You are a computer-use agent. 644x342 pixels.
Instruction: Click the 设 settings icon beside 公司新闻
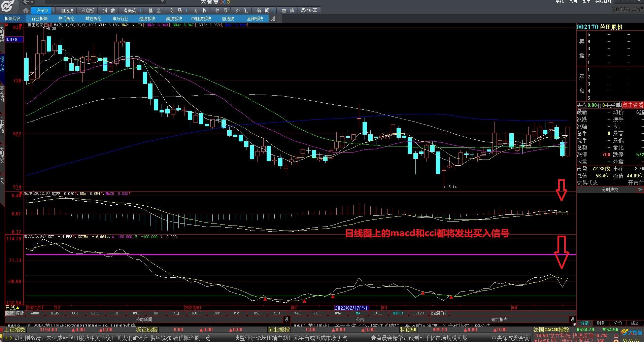[286, 319]
